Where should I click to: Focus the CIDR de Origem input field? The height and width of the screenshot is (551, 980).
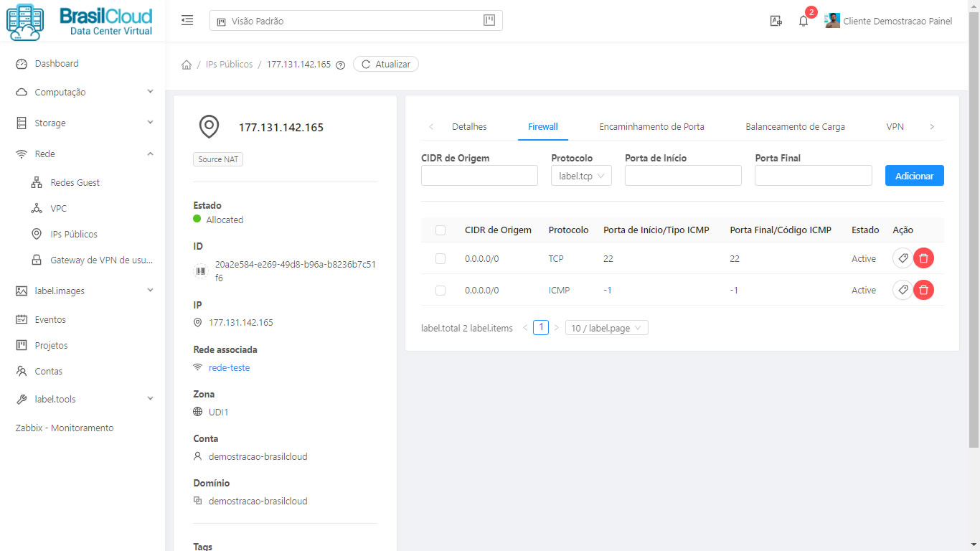[x=479, y=176]
